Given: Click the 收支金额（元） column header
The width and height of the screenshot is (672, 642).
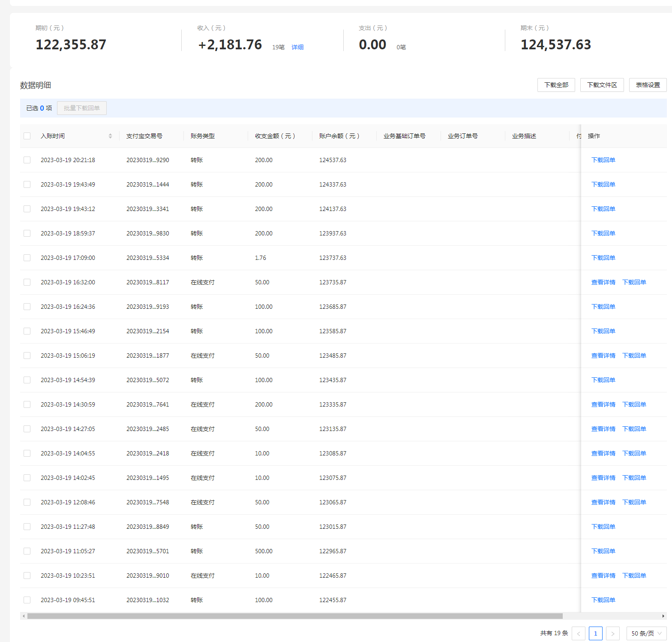Looking at the screenshot, I should 275,136.
